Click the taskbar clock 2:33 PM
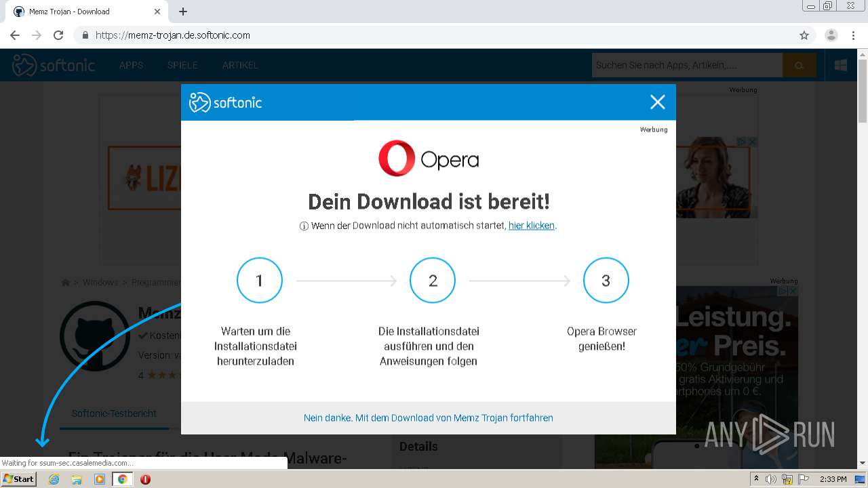This screenshot has height=488, width=868. pos(833,479)
